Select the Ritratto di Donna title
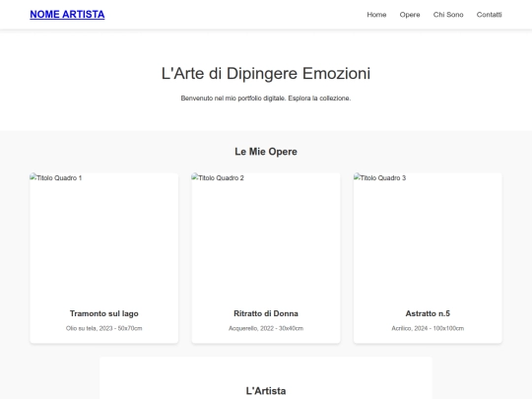Image resolution: width=532 pixels, height=399 pixels. coord(266,313)
